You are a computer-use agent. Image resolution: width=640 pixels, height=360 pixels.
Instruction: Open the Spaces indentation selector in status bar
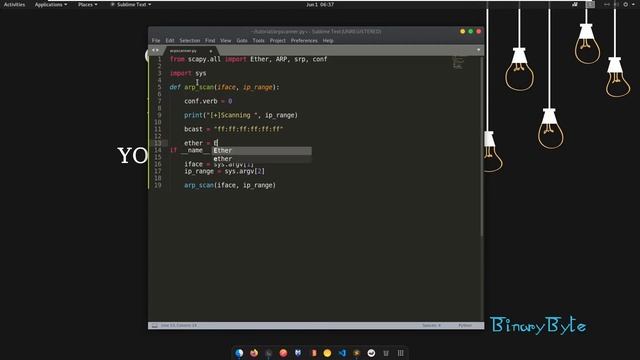[431, 326]
